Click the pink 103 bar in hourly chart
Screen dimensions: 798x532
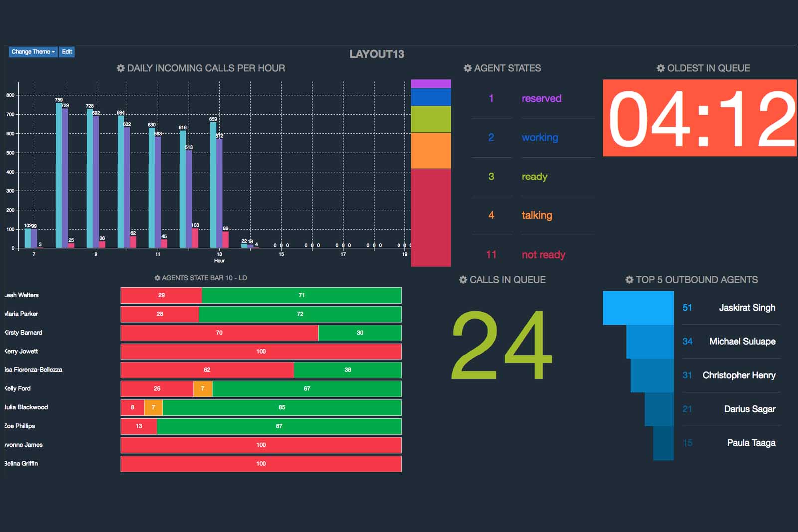tap(195, 238)
